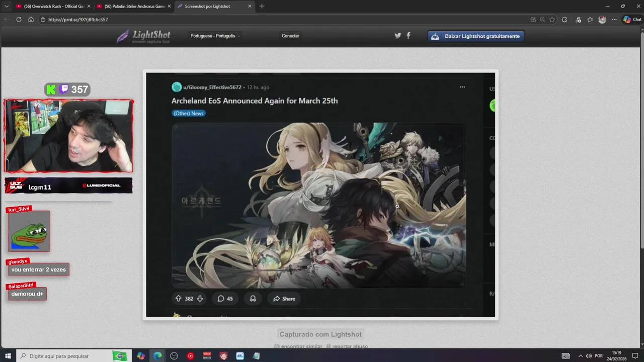
Task: Close the Overwatch Rush tab
Action: pyautogui.click(x=89, y=6)
